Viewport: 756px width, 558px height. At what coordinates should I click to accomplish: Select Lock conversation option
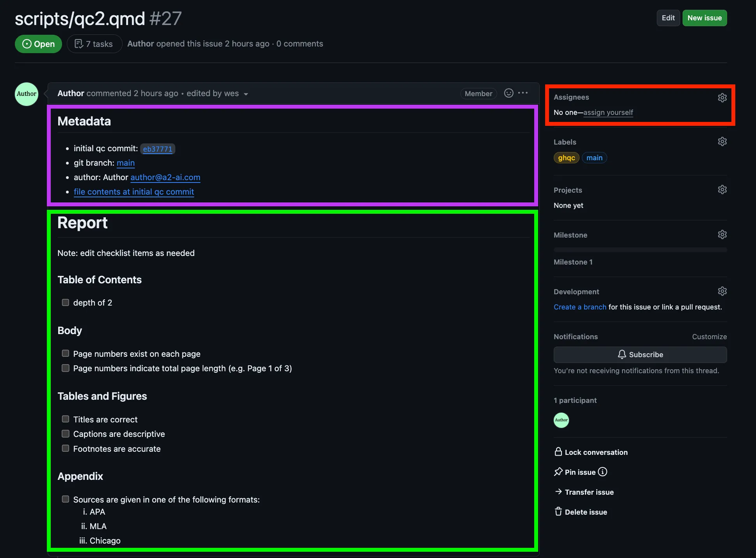click(591, 452)
